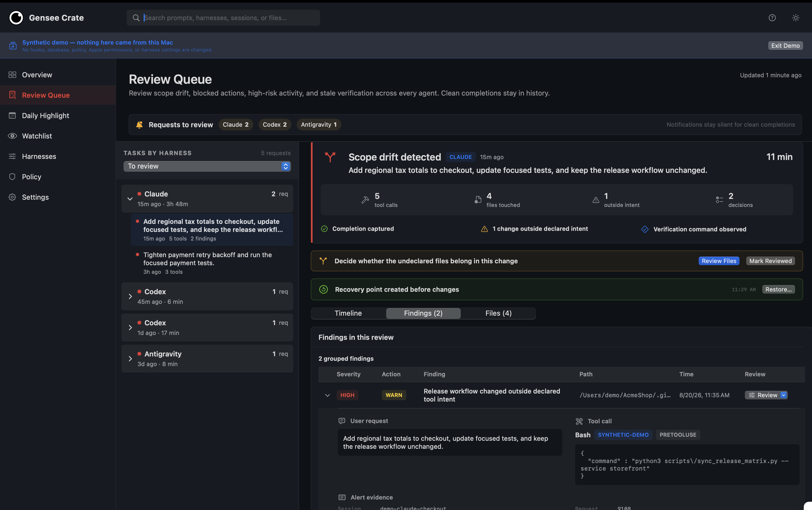Open the help question mark icon

[x=772, y=17]
